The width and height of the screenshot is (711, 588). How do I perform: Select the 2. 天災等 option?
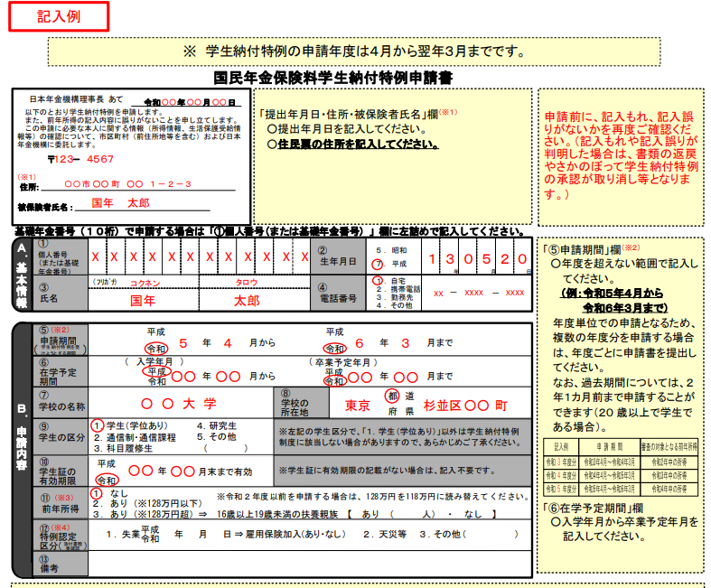[x=385, y=535]
